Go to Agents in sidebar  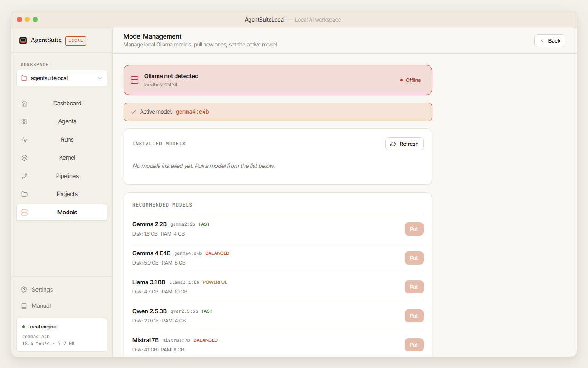[62, 121]
